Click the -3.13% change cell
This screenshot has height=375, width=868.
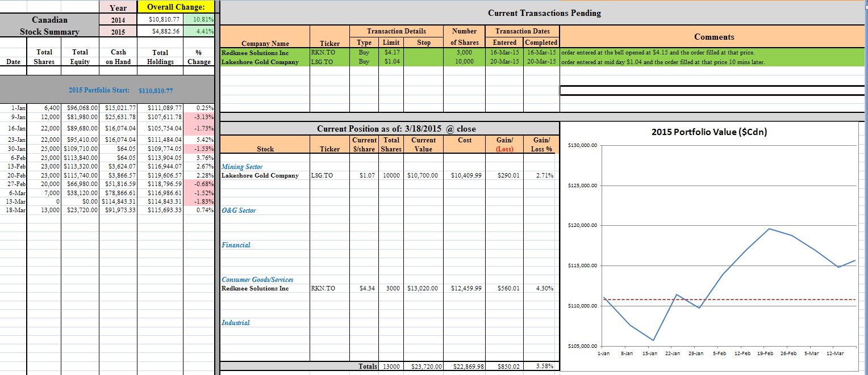click(199, 117)
